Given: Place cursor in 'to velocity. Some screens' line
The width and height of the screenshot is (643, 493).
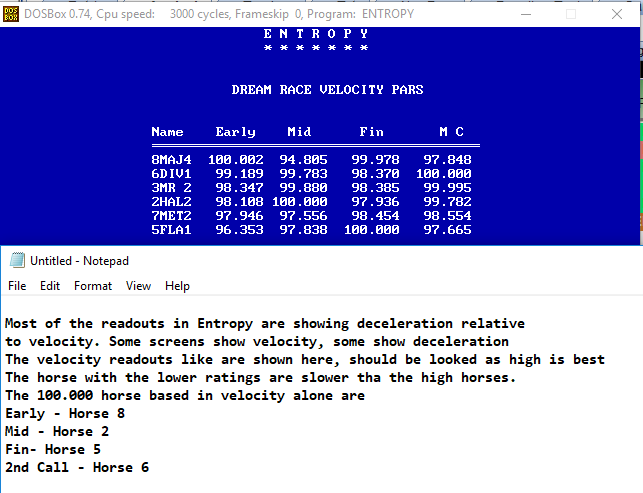Looking at the screenshot, I should (x=257, y=341).
